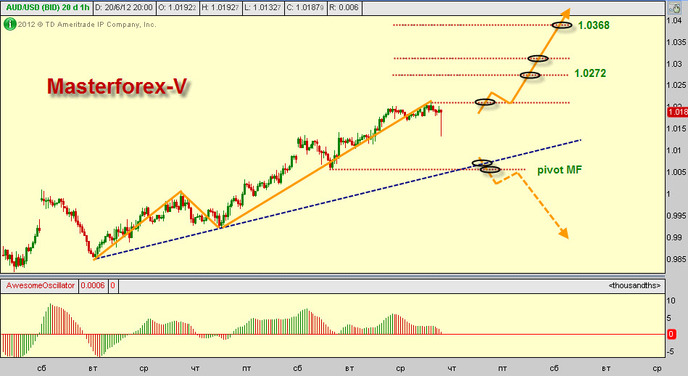Click the ellipse marker at the 1.0368 level

[x=562, y=25]
